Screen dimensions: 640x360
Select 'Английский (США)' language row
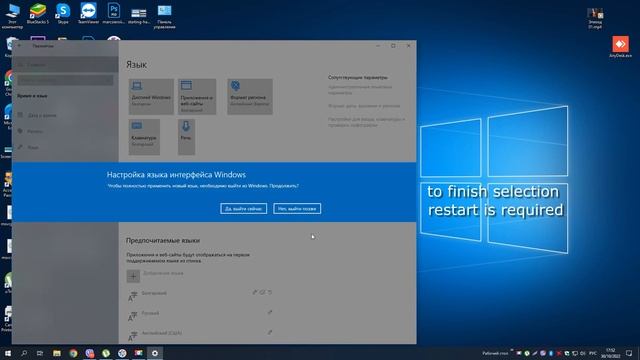point(200,336)
